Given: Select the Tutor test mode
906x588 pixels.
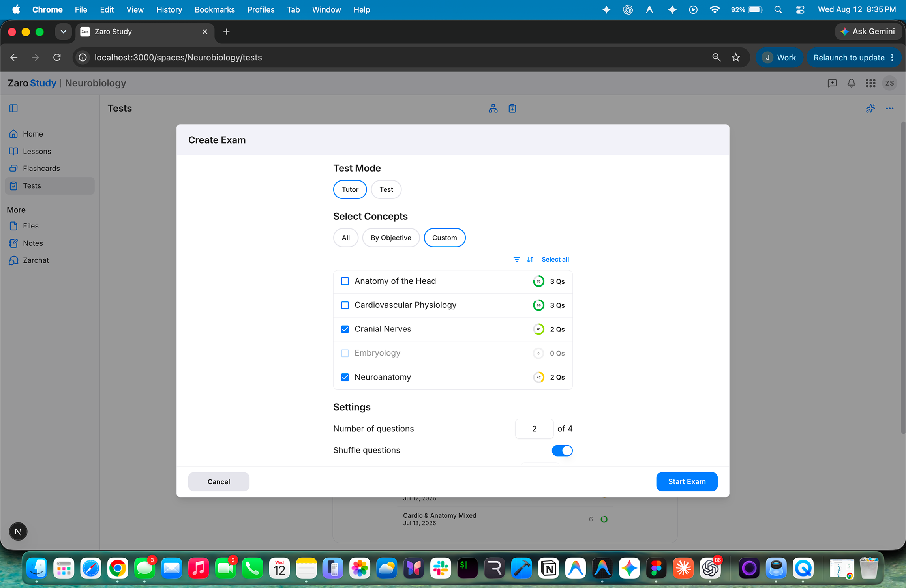Looking at the screenshot, I should 350,189.
